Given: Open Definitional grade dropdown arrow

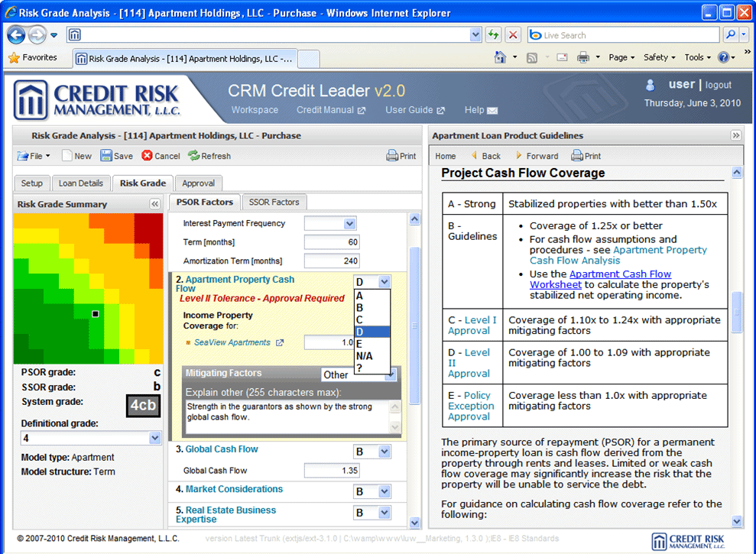Looking at the screenshot, I should [x=154, y=438].
